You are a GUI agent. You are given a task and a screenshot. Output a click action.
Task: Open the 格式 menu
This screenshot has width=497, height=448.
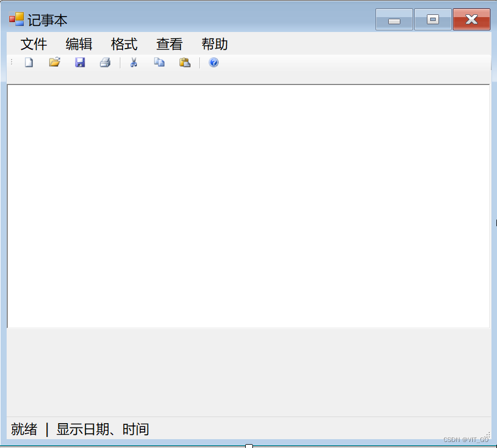click(x=124, y=44)
